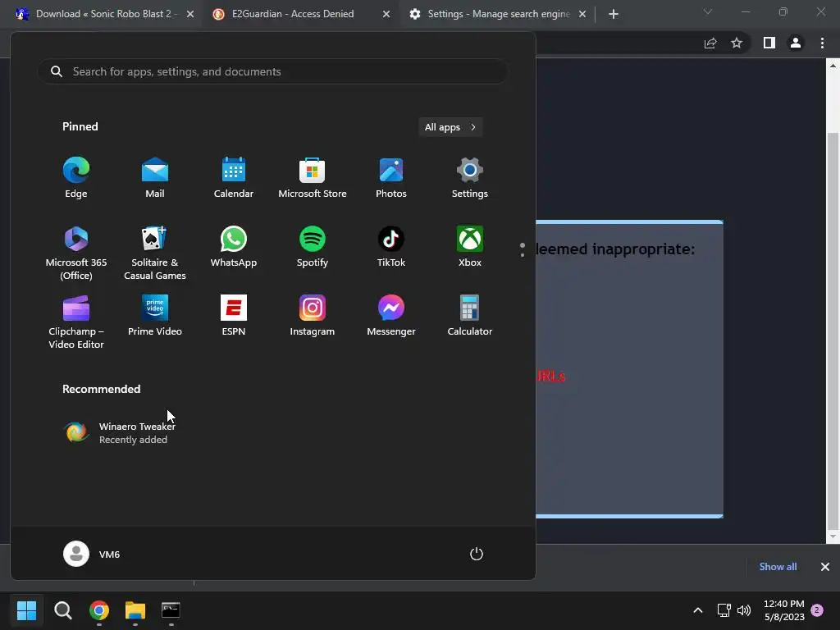Viewport: 840px width, 630px height.
Task: Open the Edge pinned app
Action: coord(76,178)
